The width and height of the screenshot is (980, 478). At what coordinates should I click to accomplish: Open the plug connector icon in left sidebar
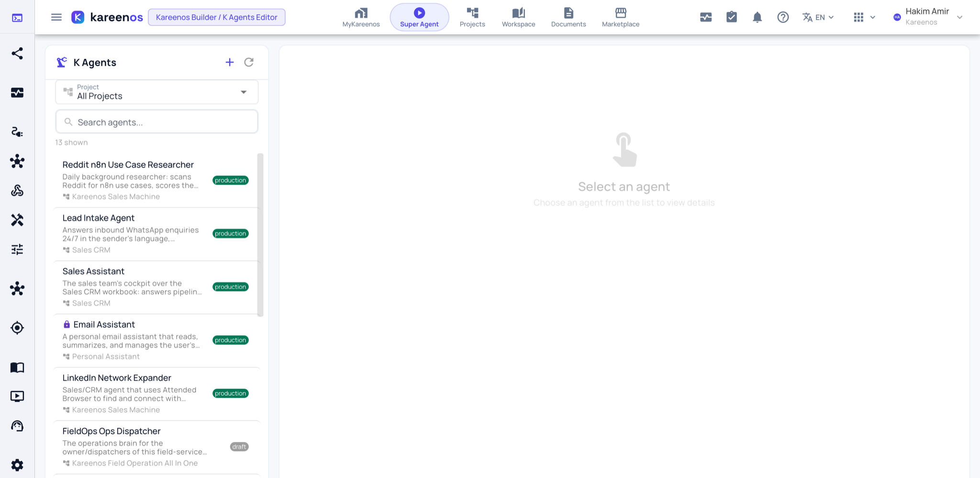pos(17,132)
